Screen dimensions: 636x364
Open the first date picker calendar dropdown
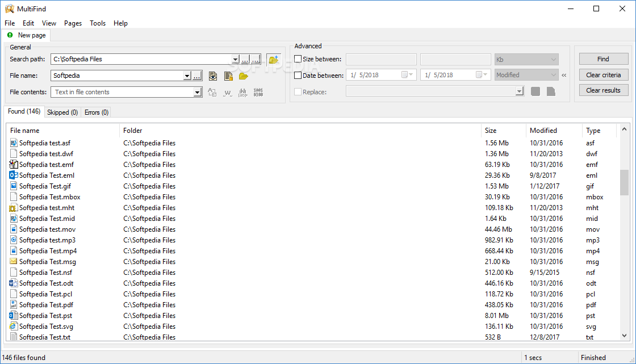(x=407, y=74)
